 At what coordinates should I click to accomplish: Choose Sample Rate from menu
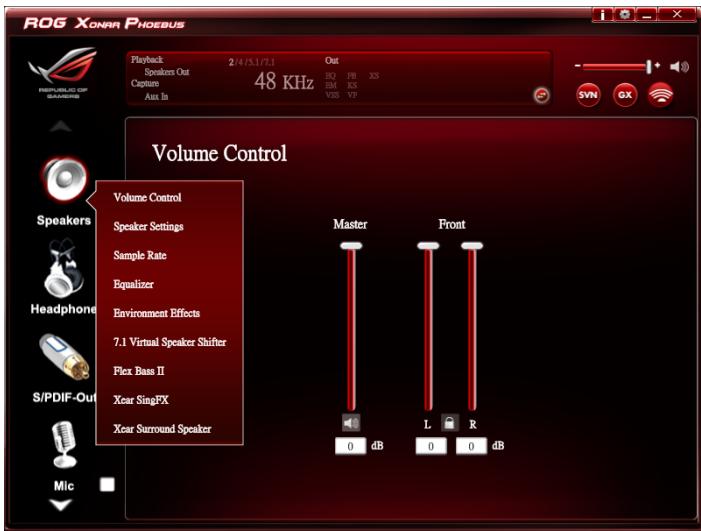click(140, 255)
